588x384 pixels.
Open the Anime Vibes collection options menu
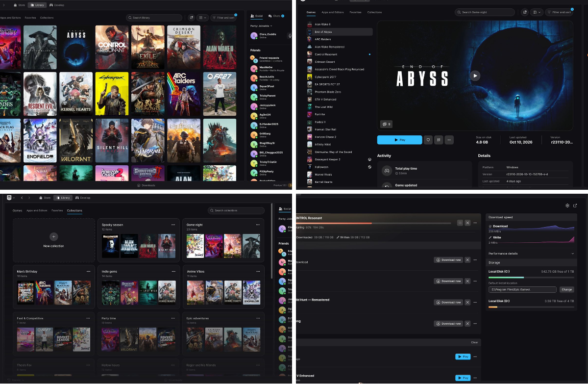pos(258,271)
